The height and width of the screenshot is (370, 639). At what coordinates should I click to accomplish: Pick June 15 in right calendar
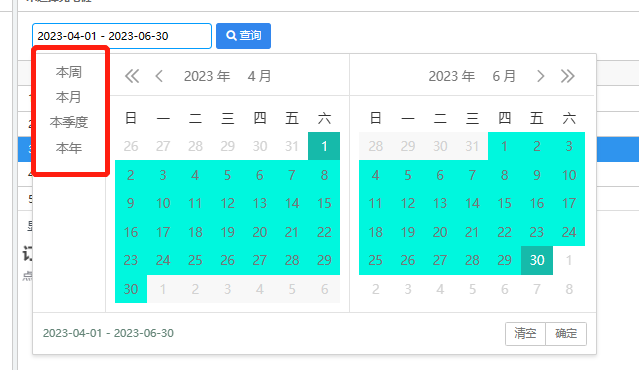(x=505, y=203)
